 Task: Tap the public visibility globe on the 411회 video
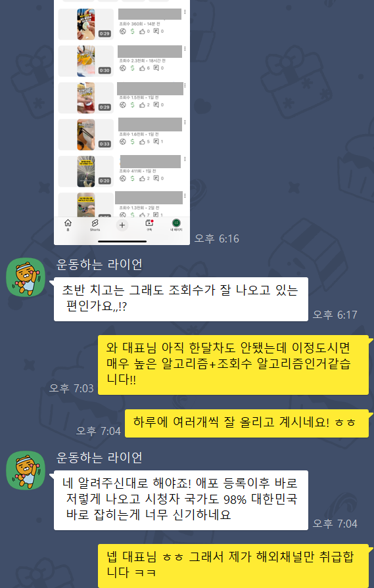coord(122,178)
